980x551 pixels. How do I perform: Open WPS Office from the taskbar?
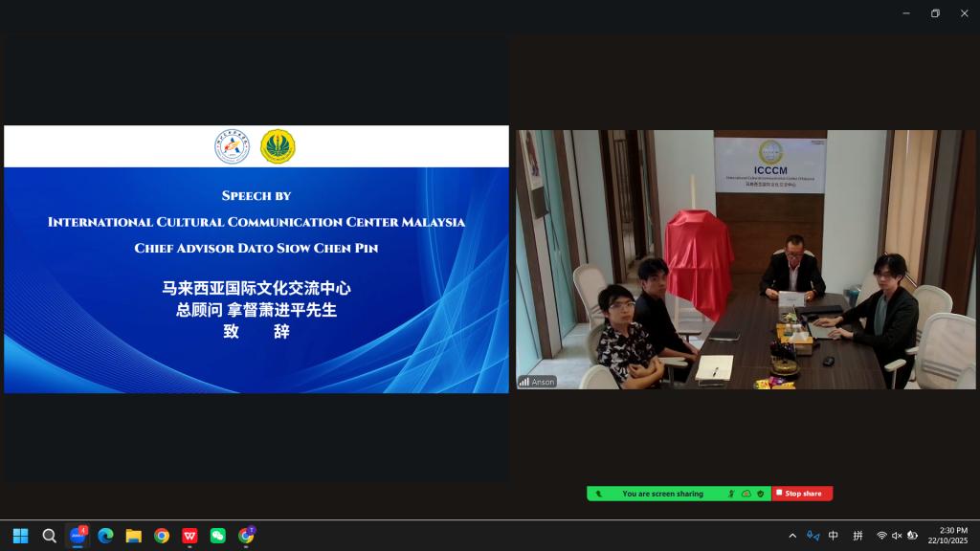(x=189, y=536)
